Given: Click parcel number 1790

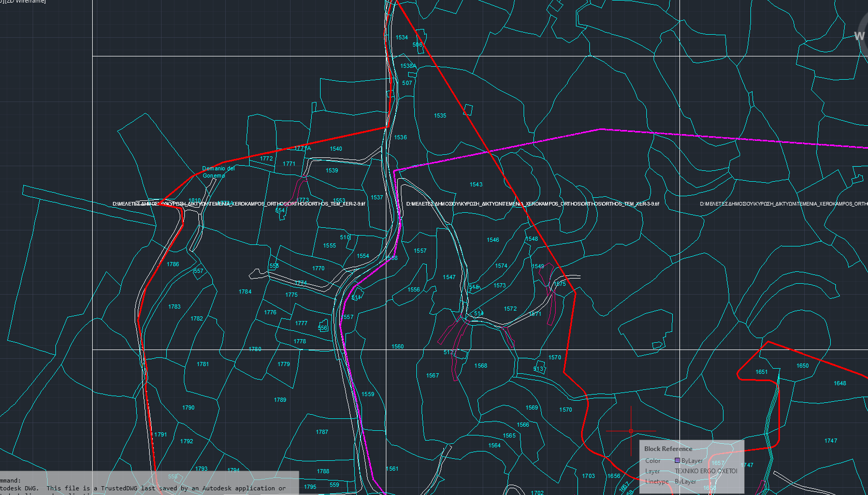Looking at the screenshot, I should click(188, 408).
